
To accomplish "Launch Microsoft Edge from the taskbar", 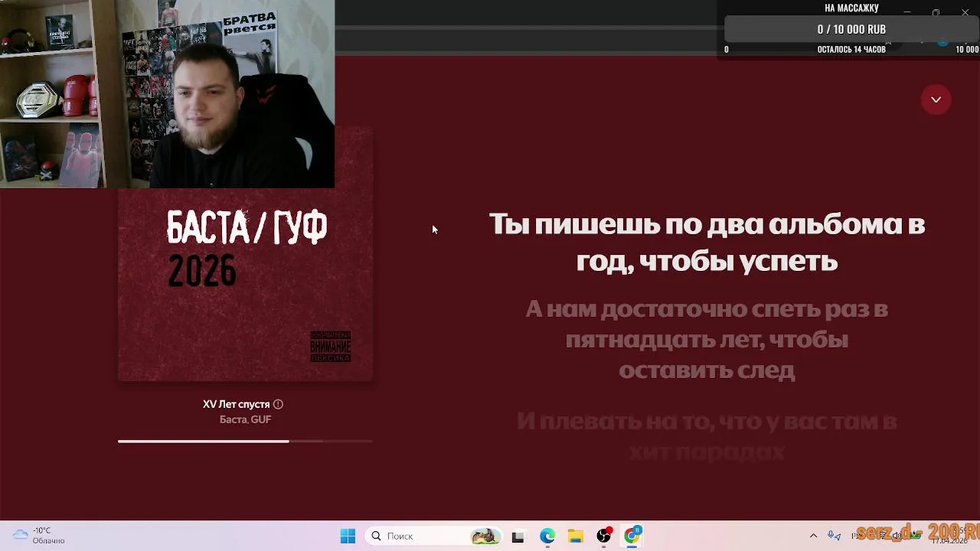I will (547, 536).
